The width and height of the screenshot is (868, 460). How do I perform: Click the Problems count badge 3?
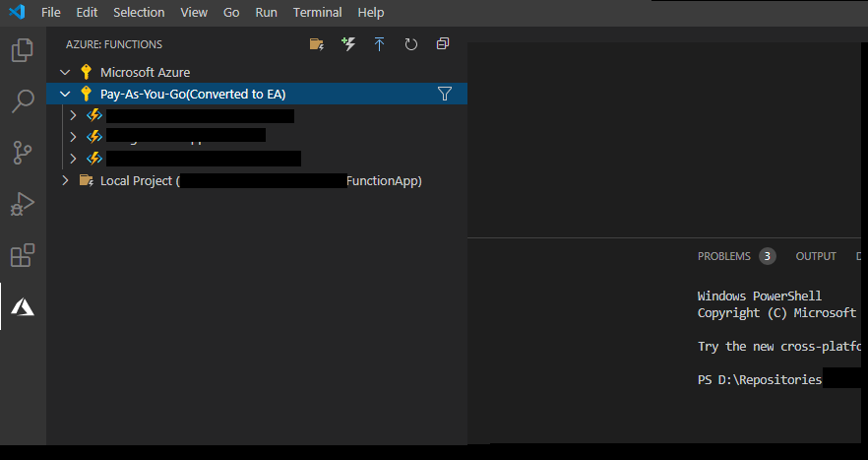tap(768, 256)
